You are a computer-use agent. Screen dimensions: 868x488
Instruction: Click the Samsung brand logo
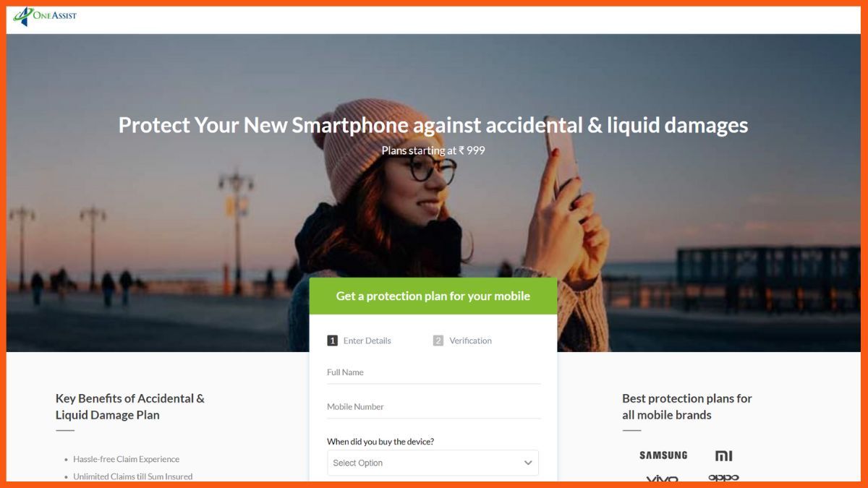(663, 455)
